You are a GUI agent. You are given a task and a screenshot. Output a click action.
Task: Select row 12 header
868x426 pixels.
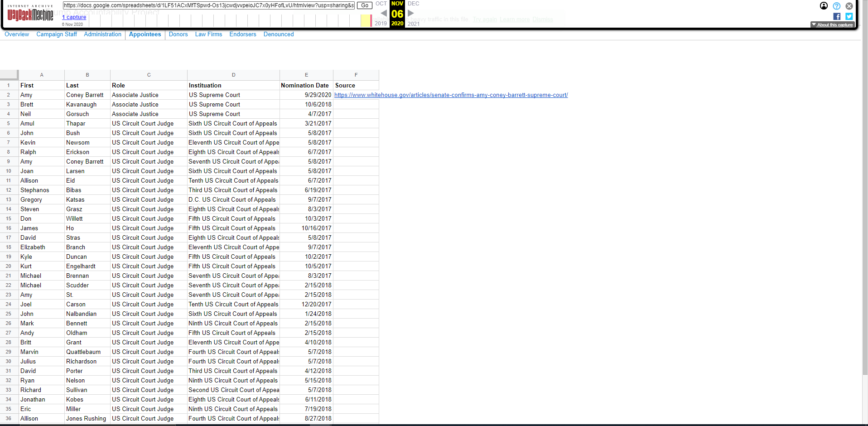click(x=9, y=190)
